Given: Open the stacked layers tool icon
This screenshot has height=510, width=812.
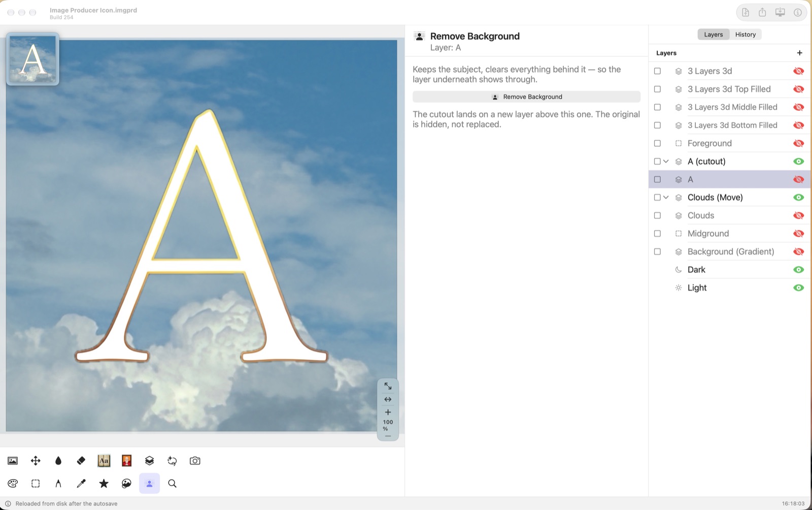Looking at the screenshot, I should (x=149, y=461).
